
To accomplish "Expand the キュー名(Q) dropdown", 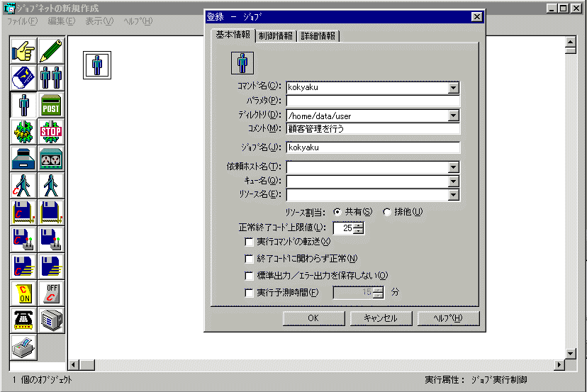I will 453,181.
